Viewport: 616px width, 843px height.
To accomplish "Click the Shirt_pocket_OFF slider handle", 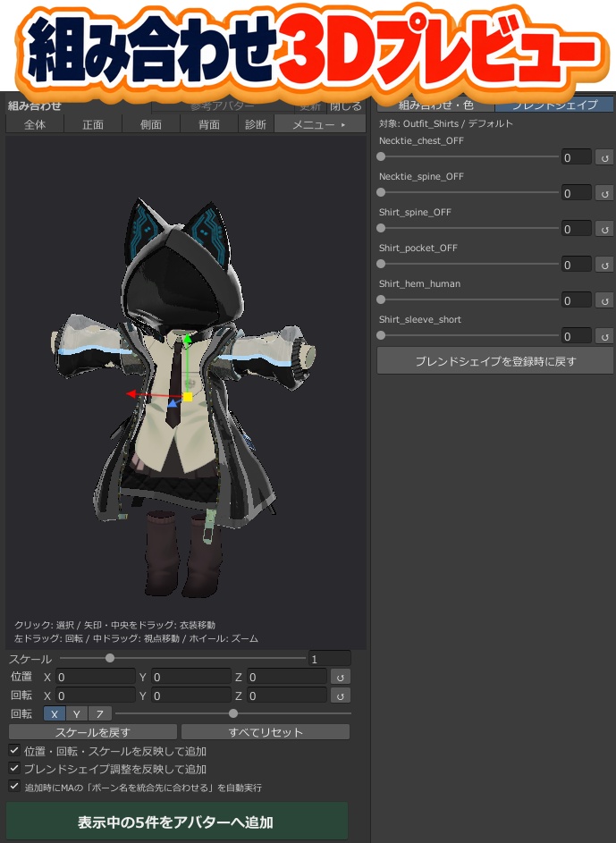I will 381,264.
